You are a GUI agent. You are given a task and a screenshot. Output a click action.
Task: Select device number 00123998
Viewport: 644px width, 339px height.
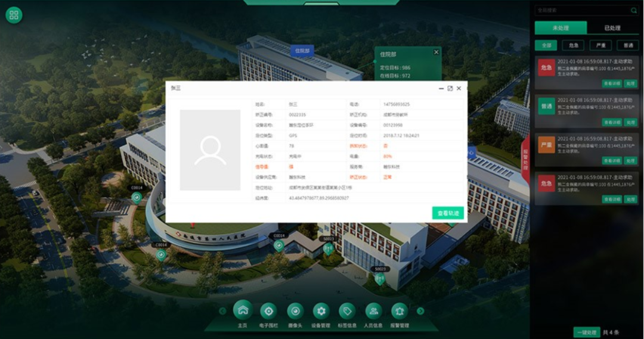392,125
